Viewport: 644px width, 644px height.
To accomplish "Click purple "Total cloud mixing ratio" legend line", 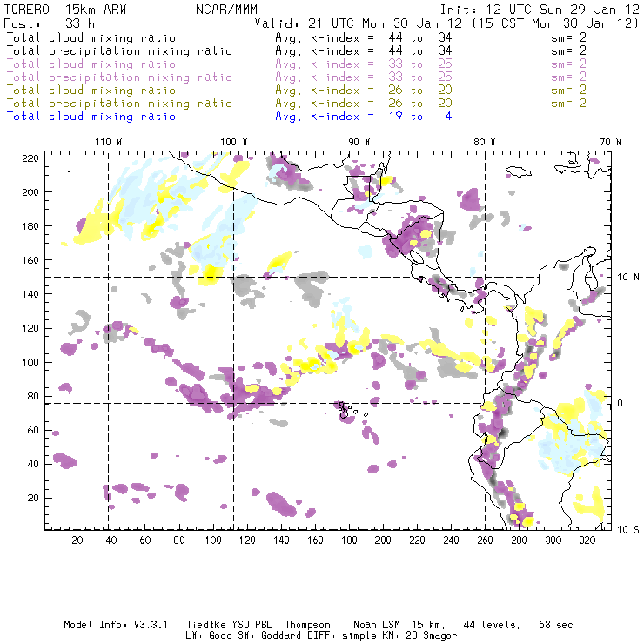I will tap(91, 64).
